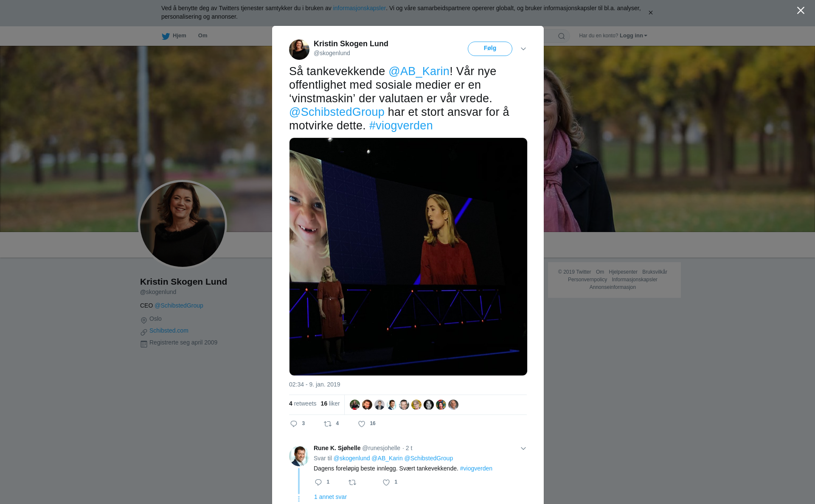Open the @SchibstedGroup mention in tweet text
This screenshot has width=815, height=504.
[x=337, y=112]
